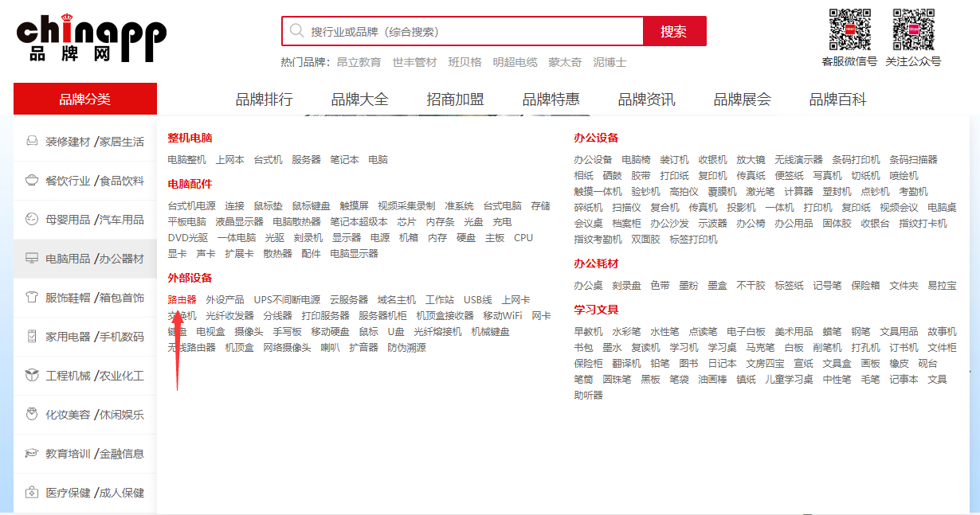Open the 品牌分类 category menu
The height and width of the screenshot is (515, 980).
click(85, 99)
